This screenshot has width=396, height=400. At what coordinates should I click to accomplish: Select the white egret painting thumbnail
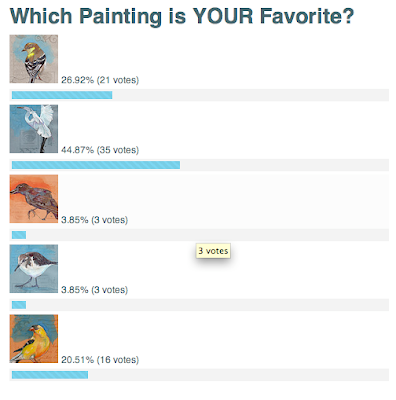coord(34,129)
